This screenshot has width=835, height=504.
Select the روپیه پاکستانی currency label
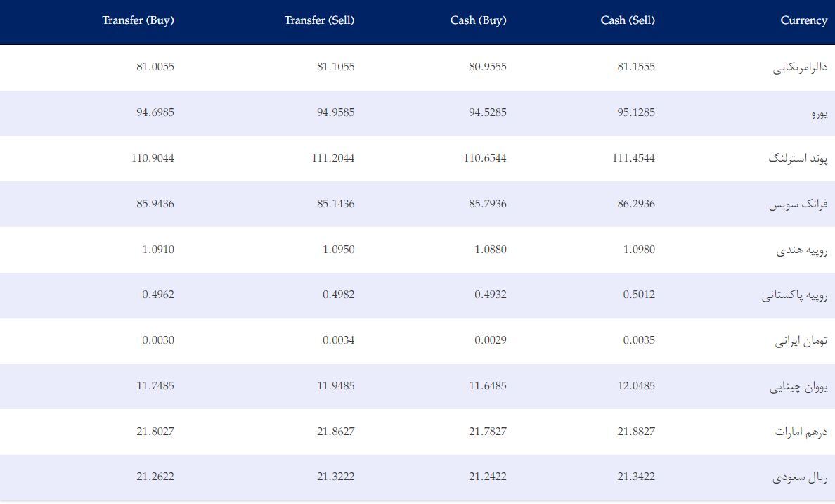pyautogui.click(x=794, y=295)
